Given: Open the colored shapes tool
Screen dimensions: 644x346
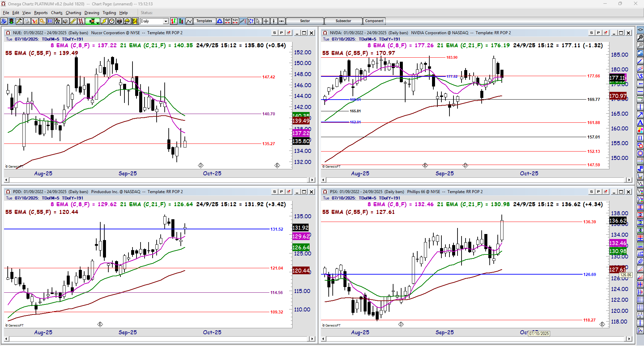Looking at the screenshot, I should [x=640, y=130].
